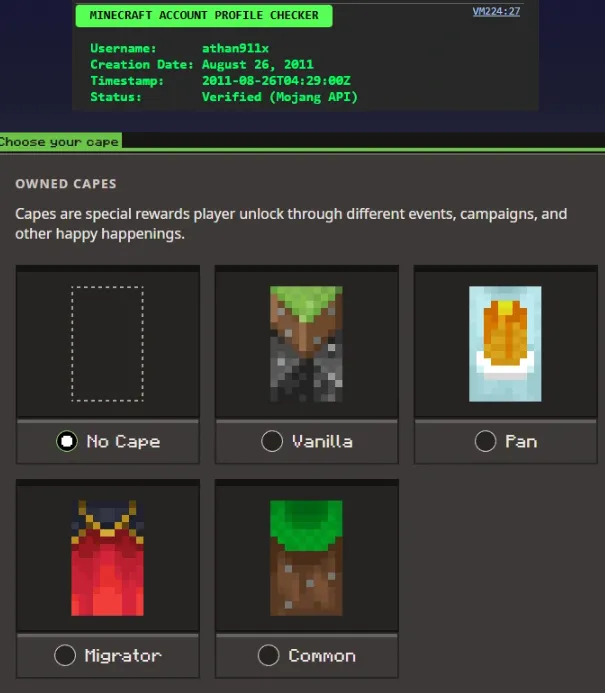Image resolution: width=605 pixels, height=693 pixels.
Task: Click the red Migrator cape image
Action: 107,558
